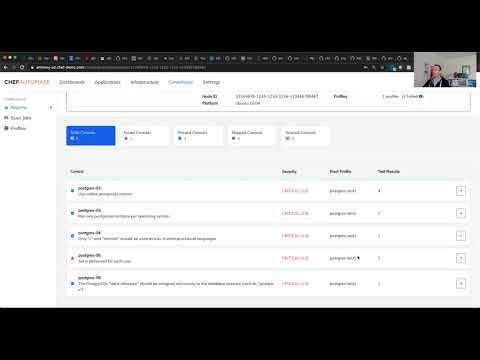
Task: Click the test results count for postgres-02
Action: click(379, 191)
